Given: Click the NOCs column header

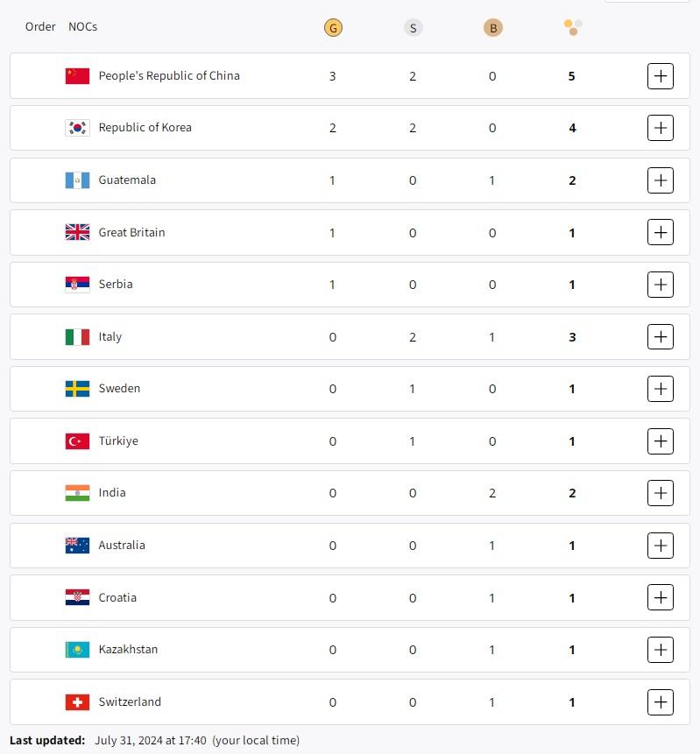Looking at the screenshot, I should [x=82, y=26].
